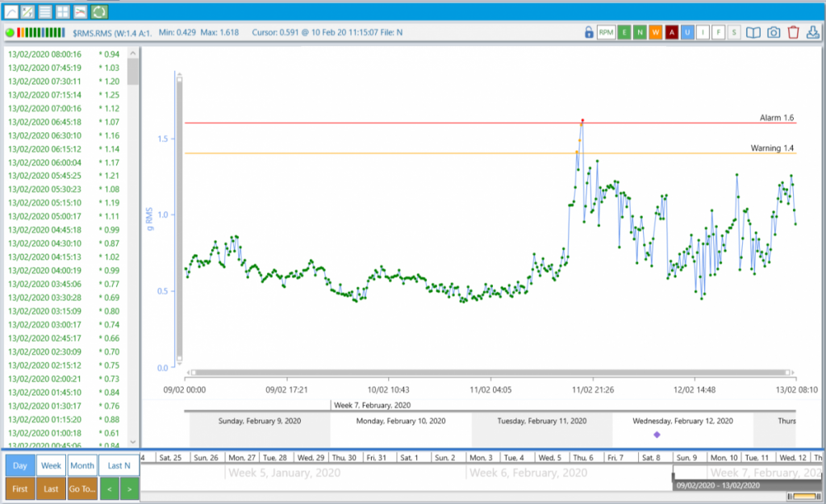Select the Month range tab

tap(82, 465)
